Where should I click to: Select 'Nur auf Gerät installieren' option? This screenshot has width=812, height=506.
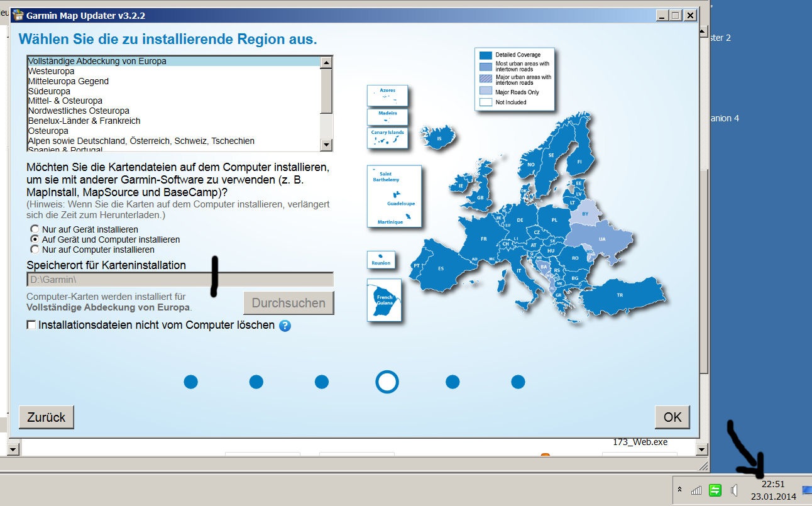35,229
